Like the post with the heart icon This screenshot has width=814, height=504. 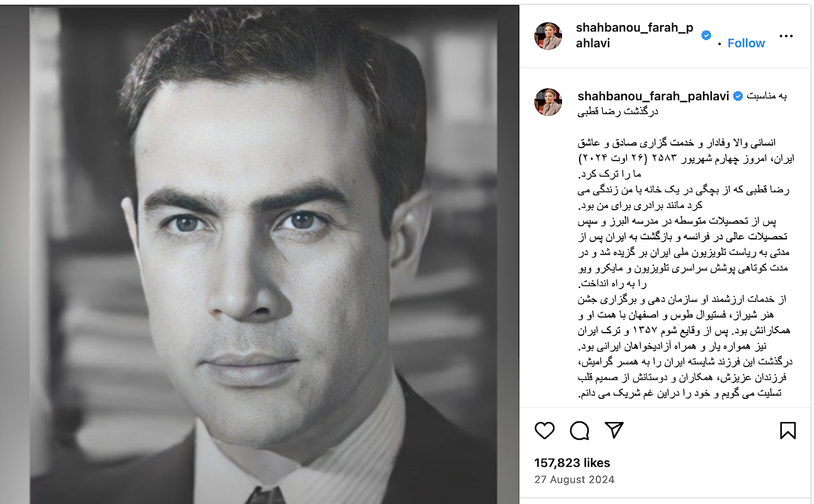tap(544, 430)
